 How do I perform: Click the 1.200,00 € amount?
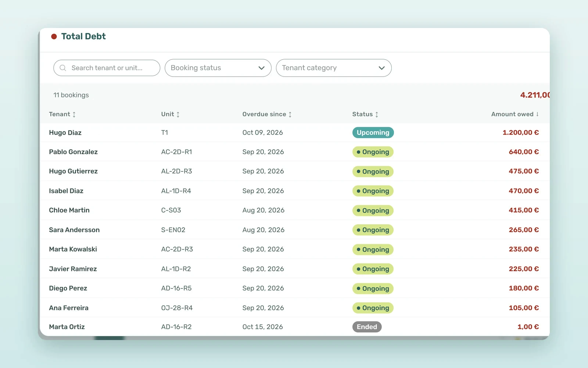(x=521, y=132)
